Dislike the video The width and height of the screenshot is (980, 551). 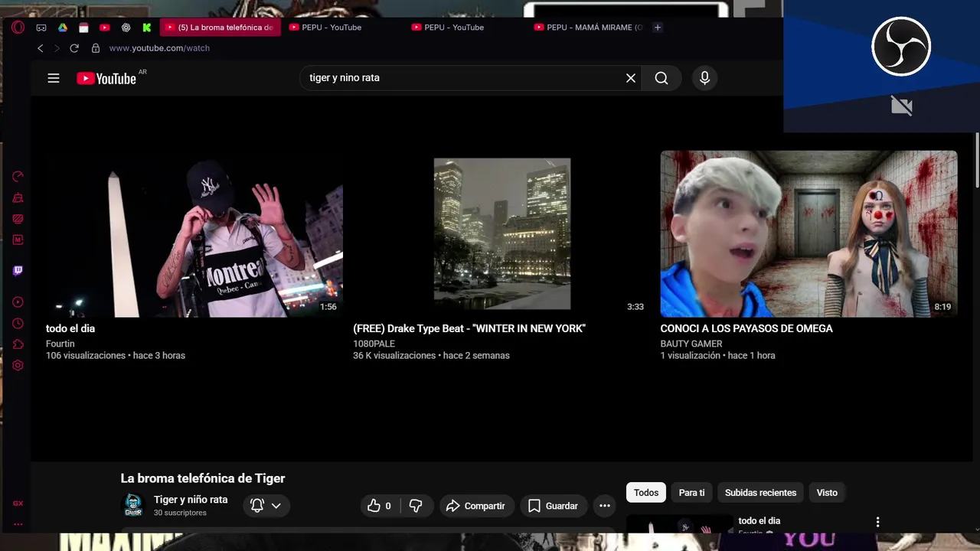(x=416, y=506)
